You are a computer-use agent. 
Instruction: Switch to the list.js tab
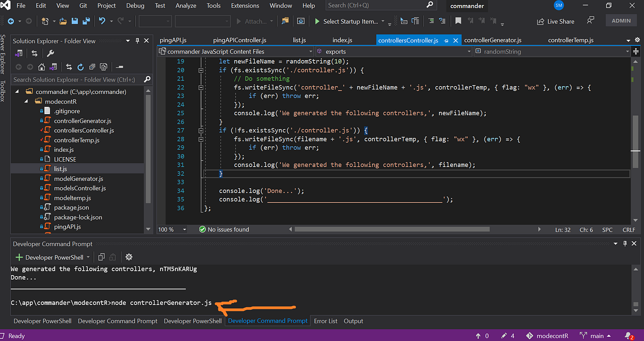[x=299, y=40]
